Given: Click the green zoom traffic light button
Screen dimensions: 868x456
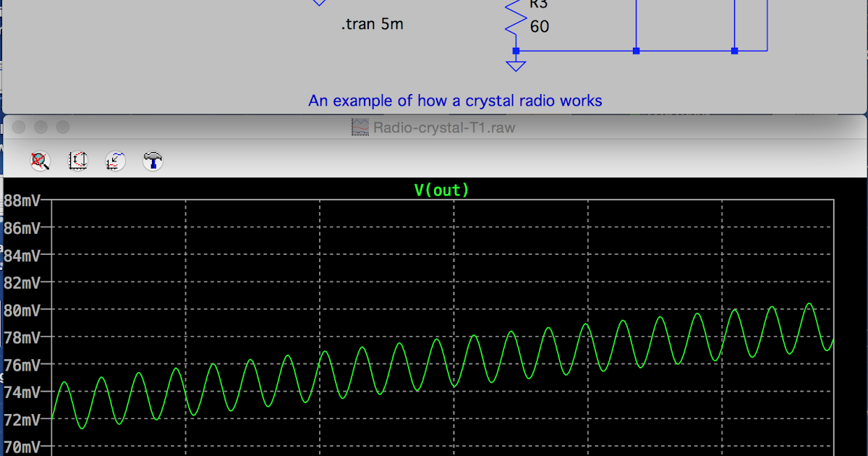Looking at the screenshot, I should click(x=63, y=127).
